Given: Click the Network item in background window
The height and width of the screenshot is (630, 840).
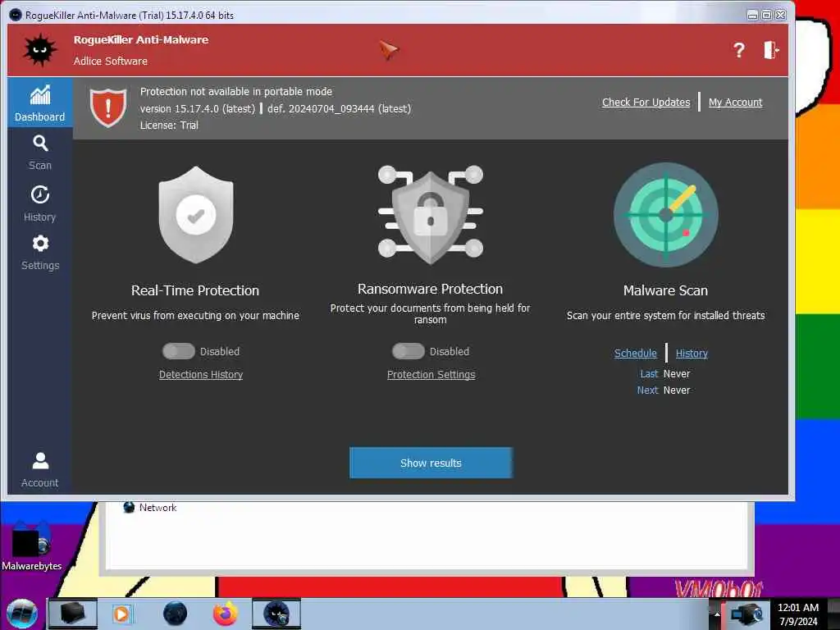Looking at the screenshot, I should tap(151, 507).
